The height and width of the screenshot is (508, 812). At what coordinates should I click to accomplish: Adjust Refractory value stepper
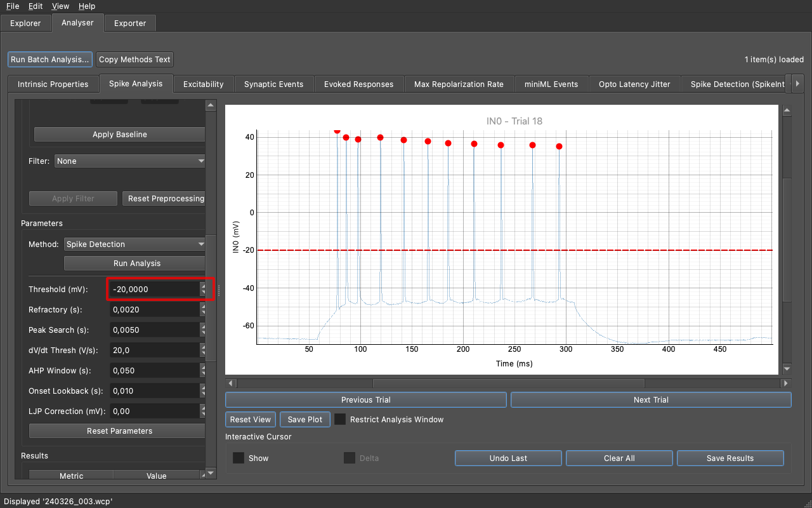point(203,310)
